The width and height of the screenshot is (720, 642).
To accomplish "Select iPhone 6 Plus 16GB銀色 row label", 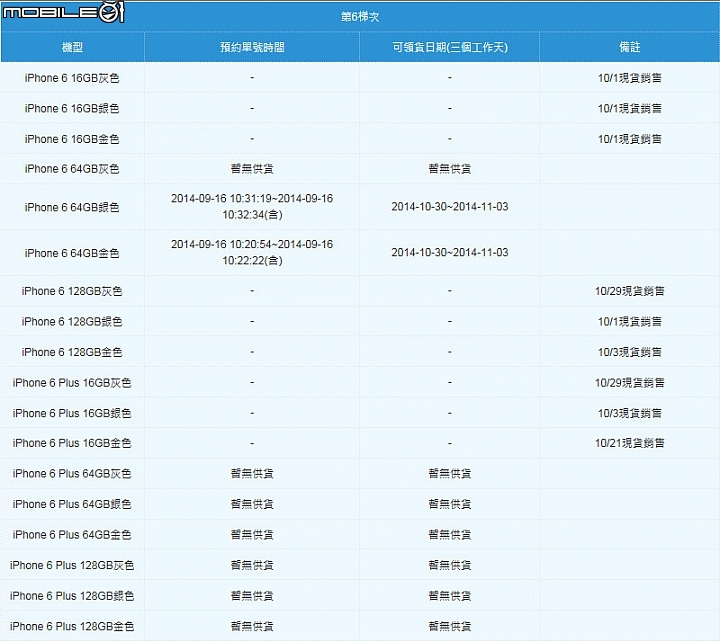I will click(x=72, y=413).
